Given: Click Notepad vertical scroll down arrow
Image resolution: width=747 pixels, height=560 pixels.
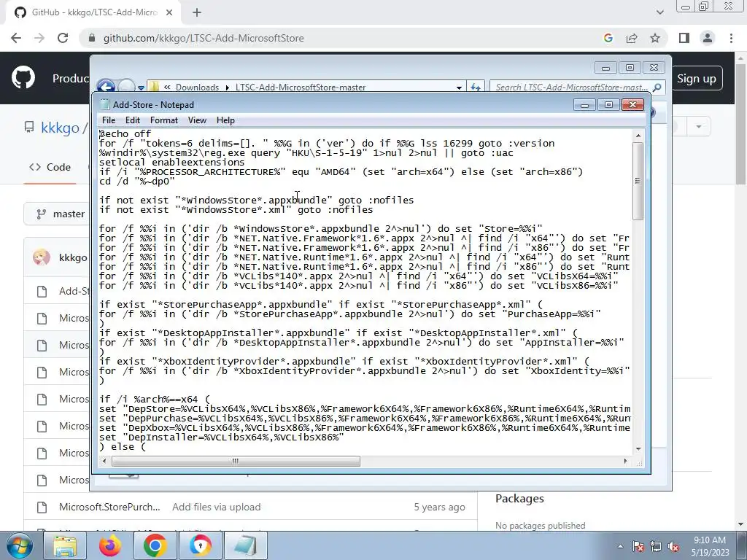Looking at the screenshot, I should coord(638,448).
